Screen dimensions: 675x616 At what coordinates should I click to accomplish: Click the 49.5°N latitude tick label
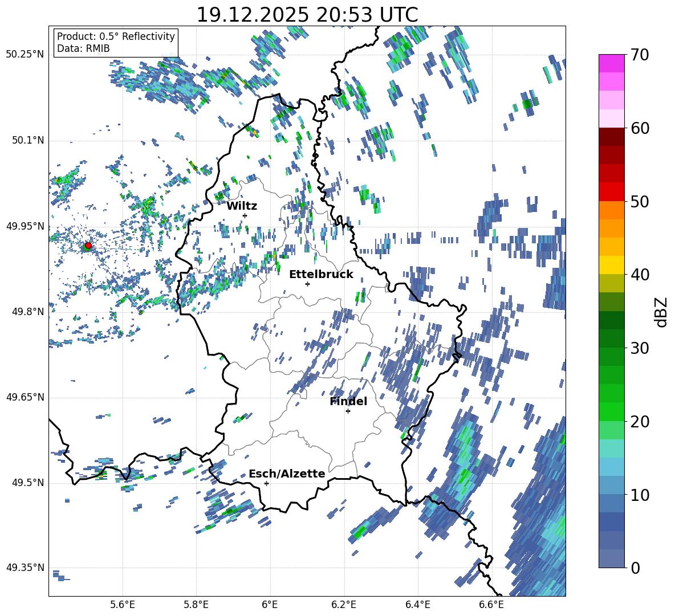click(28, 482)
